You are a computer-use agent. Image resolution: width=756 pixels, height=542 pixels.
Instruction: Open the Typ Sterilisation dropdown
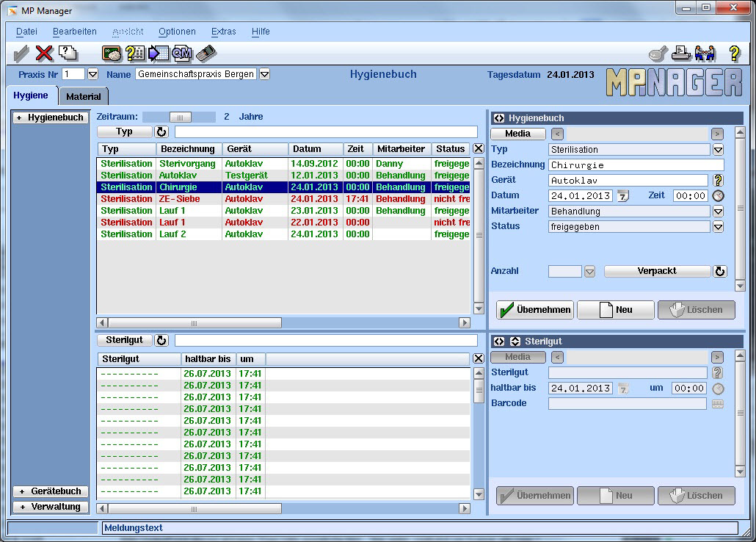click(x=718, y=150)
